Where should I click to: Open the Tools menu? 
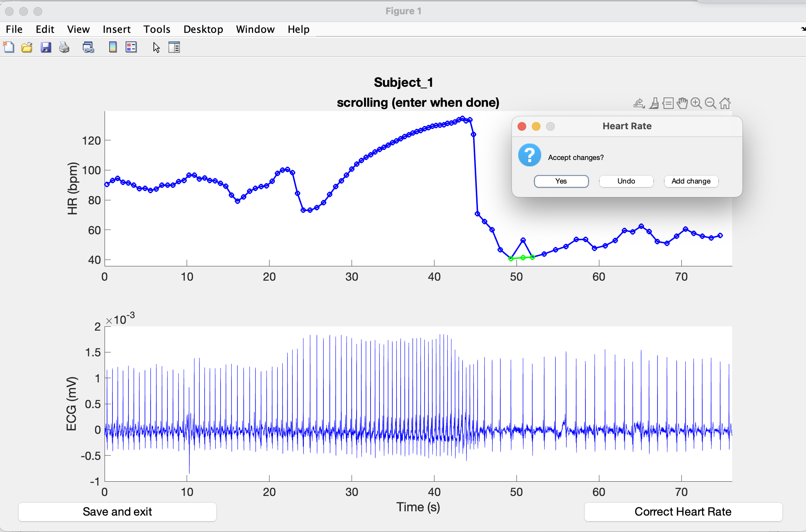click(x=157, y=29)
